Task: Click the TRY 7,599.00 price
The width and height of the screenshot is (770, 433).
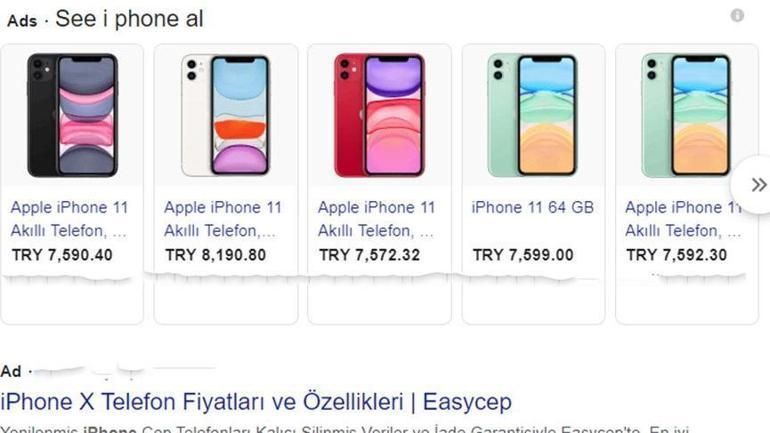Action: (523, 255)
